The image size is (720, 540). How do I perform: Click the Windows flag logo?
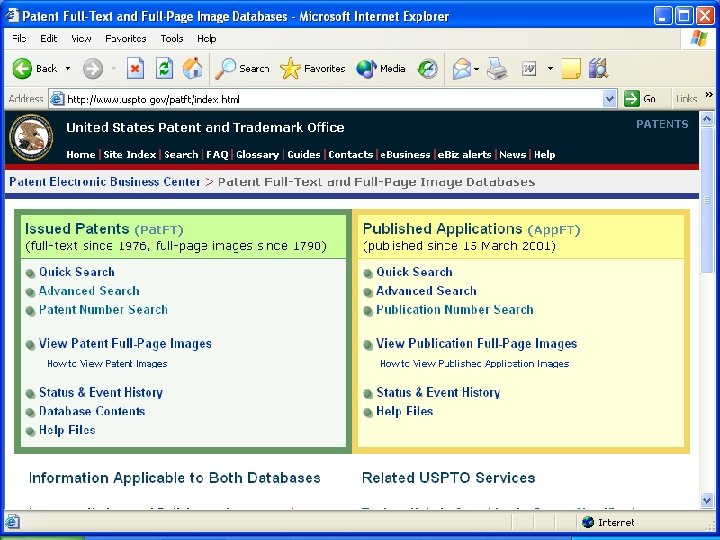coord(699,39)
